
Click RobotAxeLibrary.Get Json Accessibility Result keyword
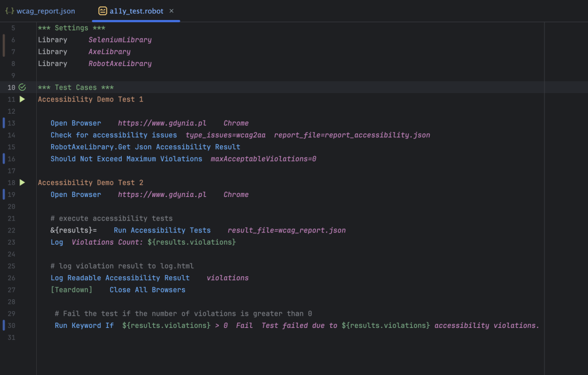(x=145, y=147)
